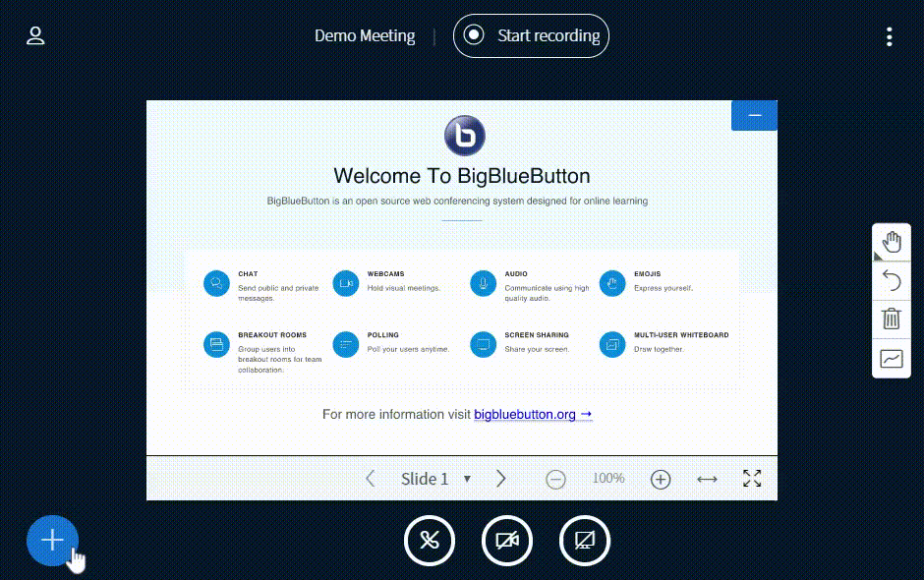Screen dimensions: 924x580
Task: Make the presentation fullscreen
Action: (x=752, y=479)
